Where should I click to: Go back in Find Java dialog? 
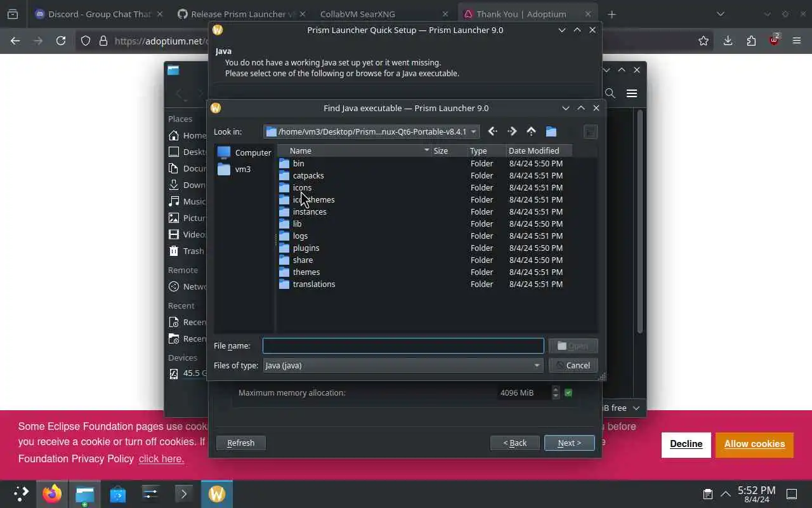[x=492, y=131]
